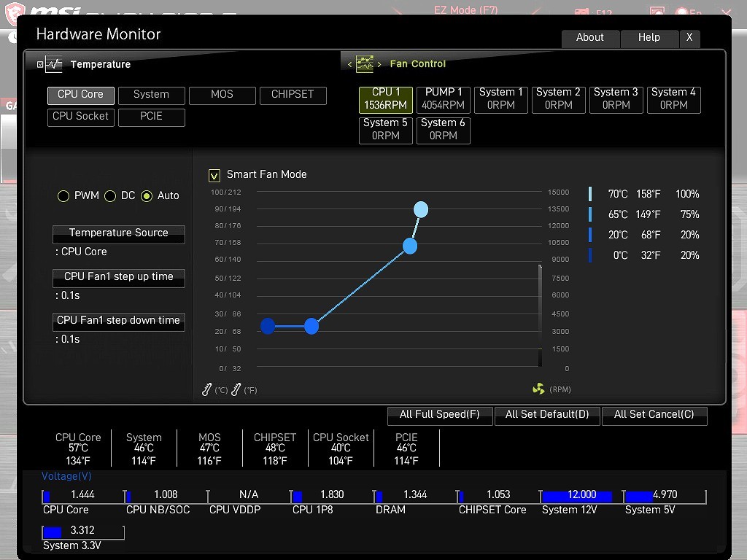Image resolution: width=747 pixels, height=560 pixels.
Task: Click the 70°C fan curve point
Action: [421, 210]
